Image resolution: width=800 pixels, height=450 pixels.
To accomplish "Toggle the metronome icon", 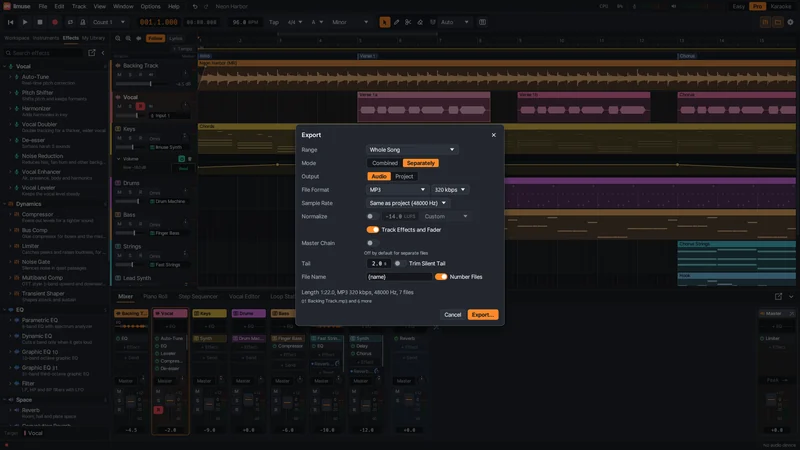I will click(x=82, y=22).
